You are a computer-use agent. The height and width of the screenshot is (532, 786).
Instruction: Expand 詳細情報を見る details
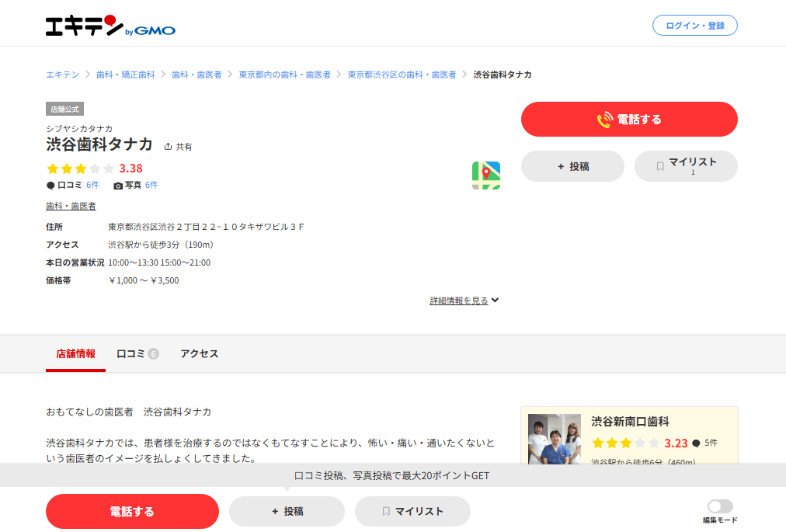(464, 301)
